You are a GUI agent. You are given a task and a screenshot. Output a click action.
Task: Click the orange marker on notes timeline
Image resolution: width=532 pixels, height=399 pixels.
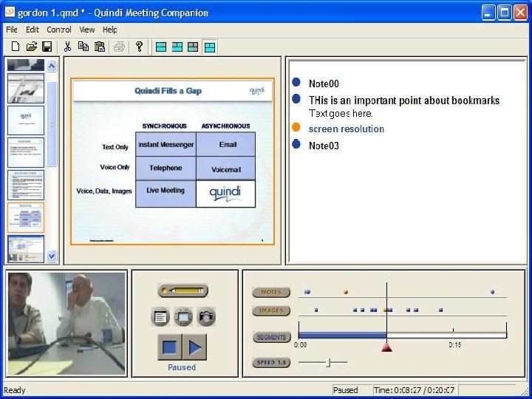[x=346, y=292]
